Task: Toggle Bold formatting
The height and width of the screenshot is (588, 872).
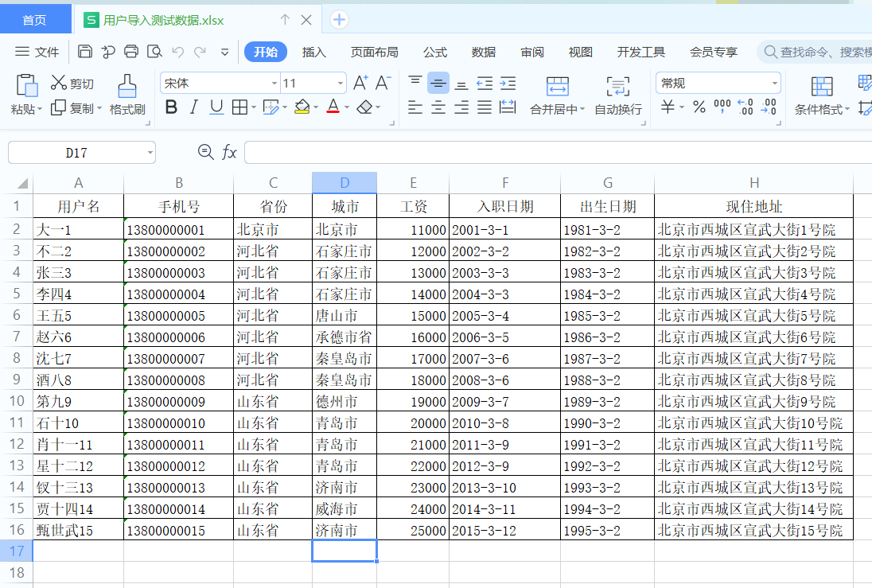Action: [x=171, y=107]
